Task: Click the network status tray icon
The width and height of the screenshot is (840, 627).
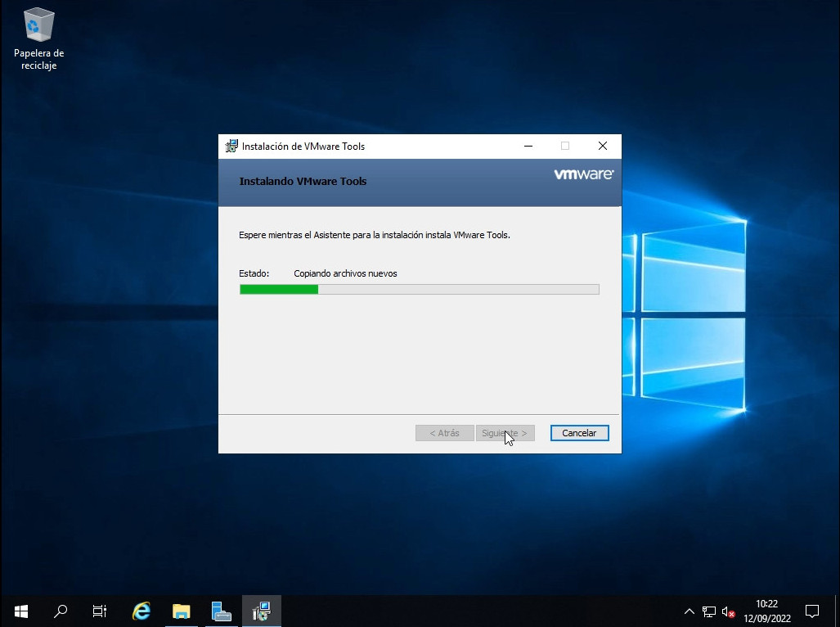Action: coord(708,611)
